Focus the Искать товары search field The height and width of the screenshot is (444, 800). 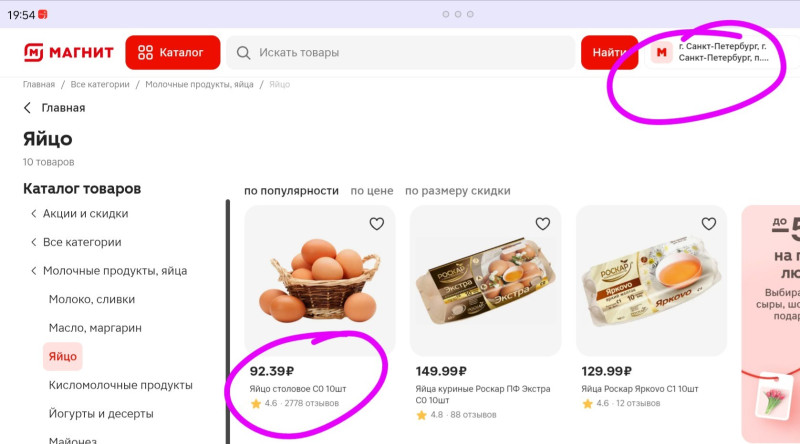pos(400,52)
